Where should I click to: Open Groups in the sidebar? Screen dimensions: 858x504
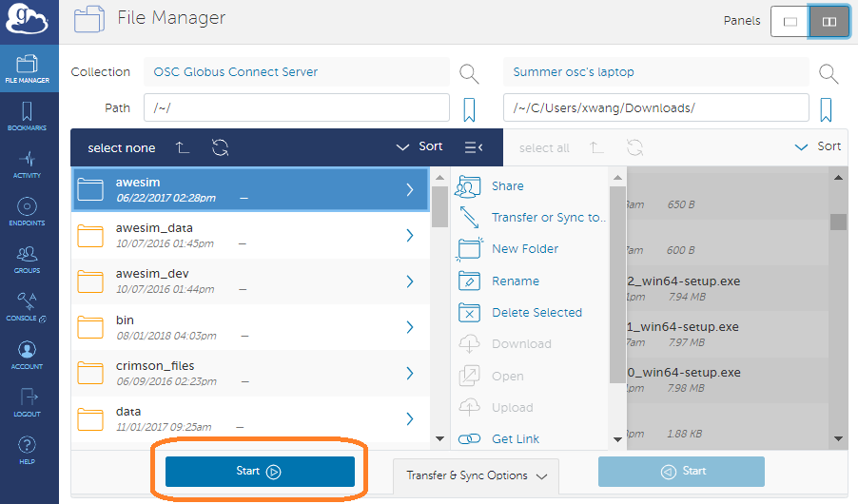click(x=27, y=260)
